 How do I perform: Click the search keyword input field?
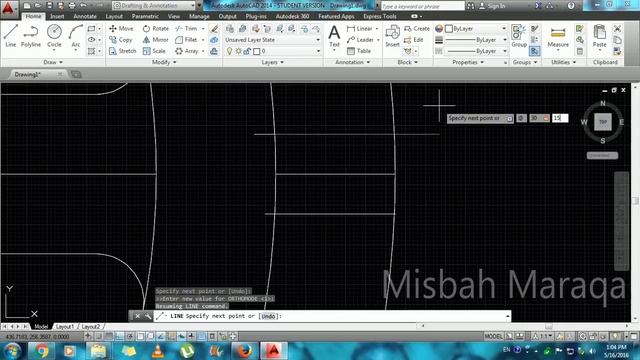click(x=423, y=6)
